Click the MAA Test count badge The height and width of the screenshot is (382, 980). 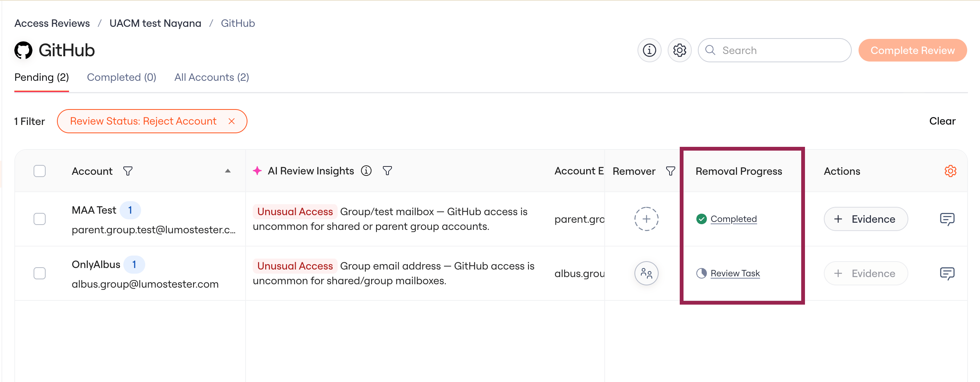pos(130,210)
